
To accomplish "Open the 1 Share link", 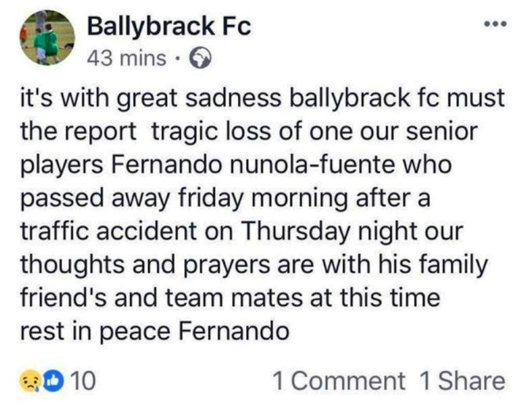I will click(462, 381).
